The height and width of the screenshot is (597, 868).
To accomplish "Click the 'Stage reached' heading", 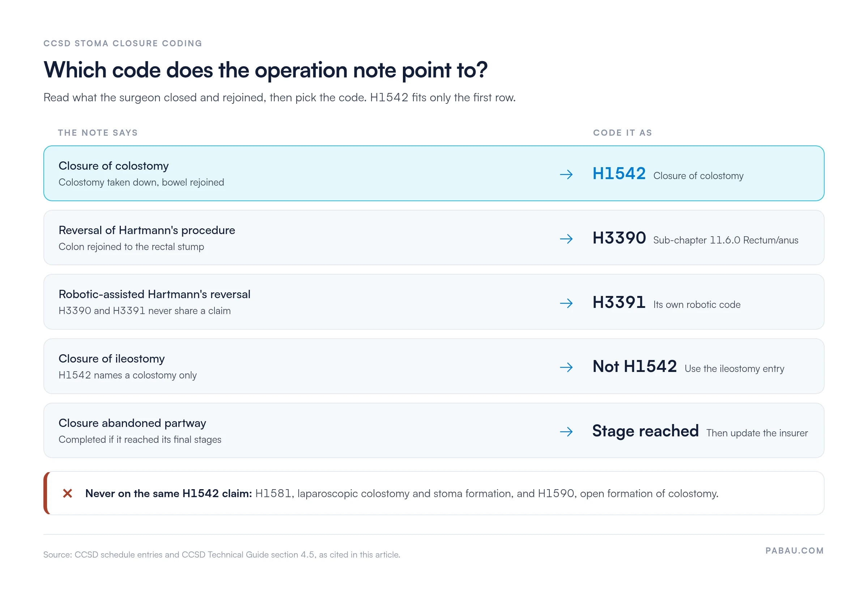I will click(645, 431).
